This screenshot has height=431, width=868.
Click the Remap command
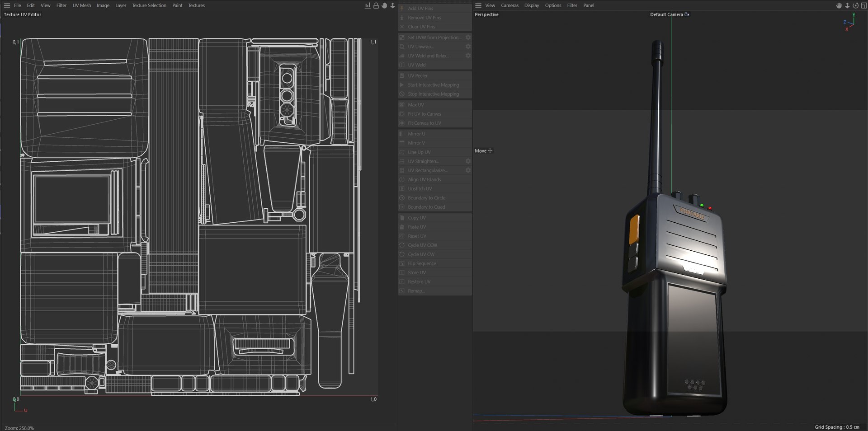(435, 291)
